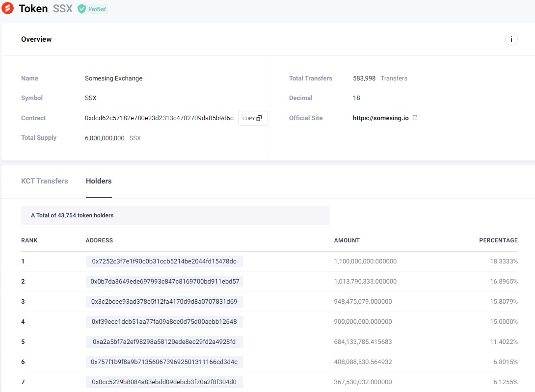
Task: Select the Holders tab
Action: 99,181
